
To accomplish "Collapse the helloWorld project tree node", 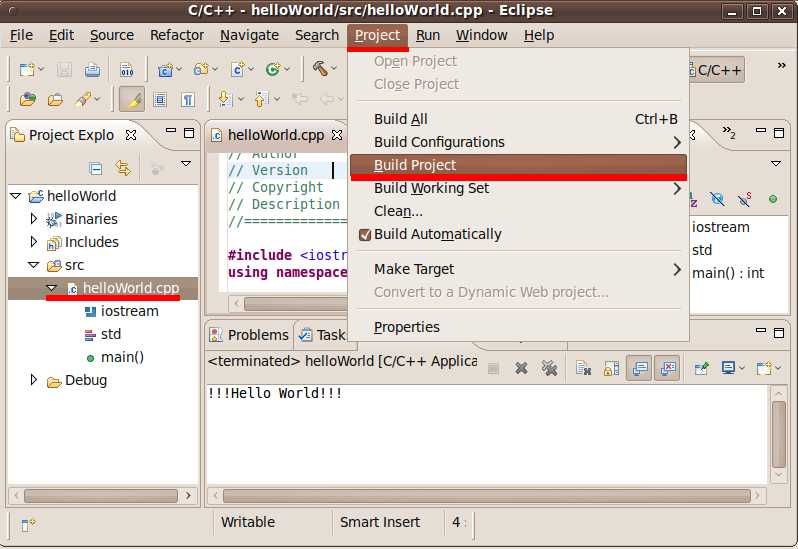I will [16, 196].
